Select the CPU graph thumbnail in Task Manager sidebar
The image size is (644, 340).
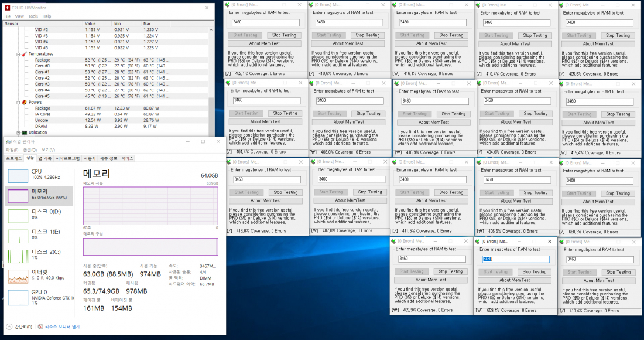click(x=16, y=175)
